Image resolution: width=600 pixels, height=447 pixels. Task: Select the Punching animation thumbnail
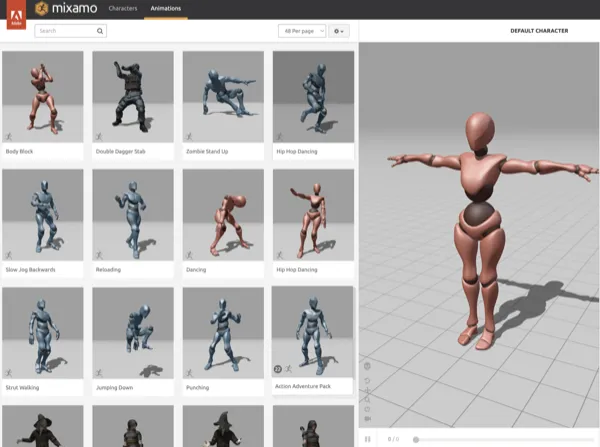(x=223, y=333)
